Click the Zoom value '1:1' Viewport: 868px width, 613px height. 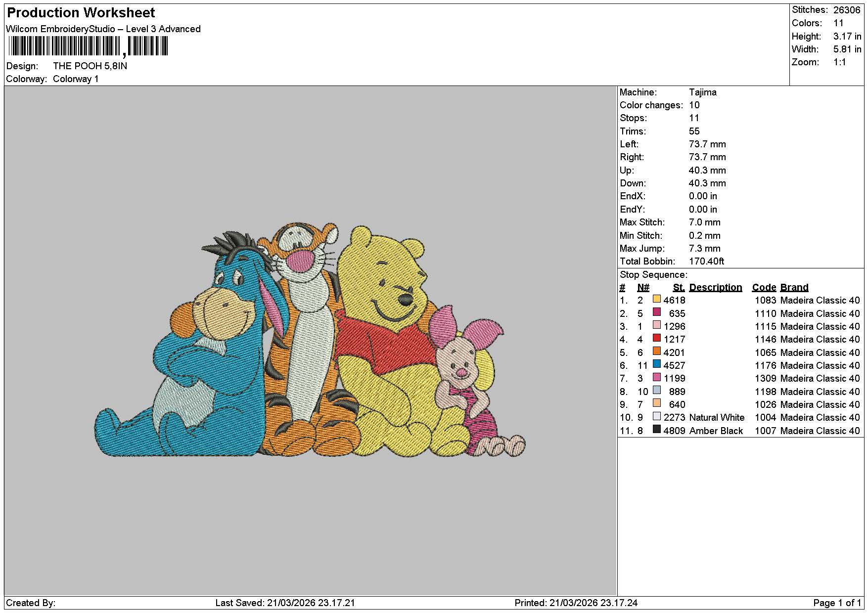pyautogui.click(x=840, y=62)
